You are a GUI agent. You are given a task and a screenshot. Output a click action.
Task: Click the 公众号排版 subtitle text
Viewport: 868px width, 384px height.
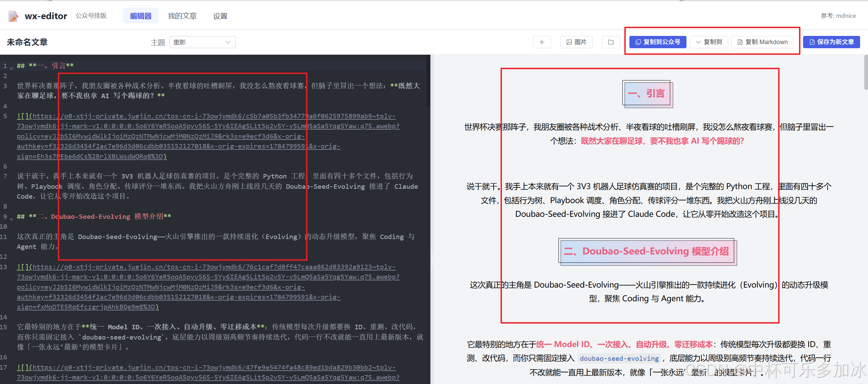point(91,16)
